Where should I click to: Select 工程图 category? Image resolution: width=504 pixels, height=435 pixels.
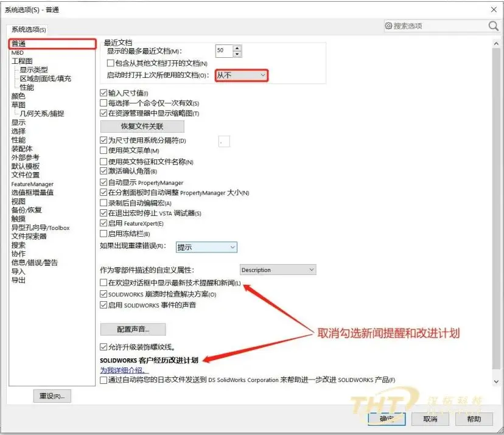22,61
